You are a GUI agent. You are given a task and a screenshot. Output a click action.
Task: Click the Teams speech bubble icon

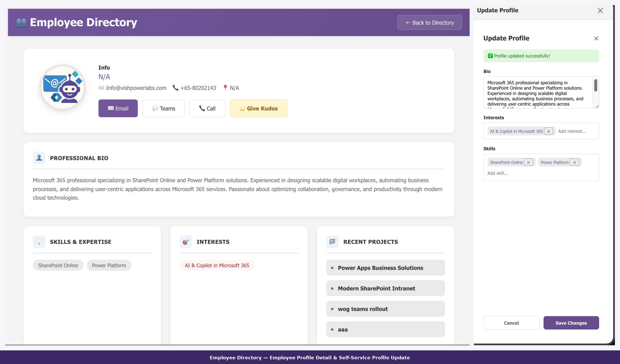pyautogui.click(x=155, y=108)
